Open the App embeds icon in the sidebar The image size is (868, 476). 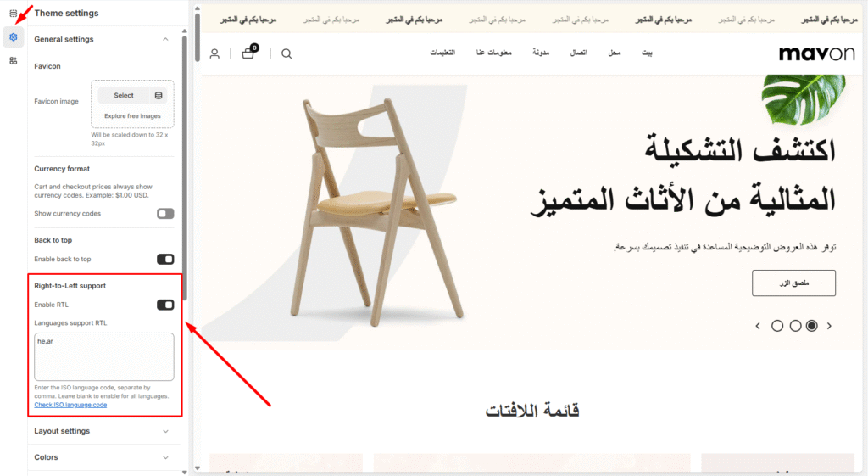pos(13,60)
